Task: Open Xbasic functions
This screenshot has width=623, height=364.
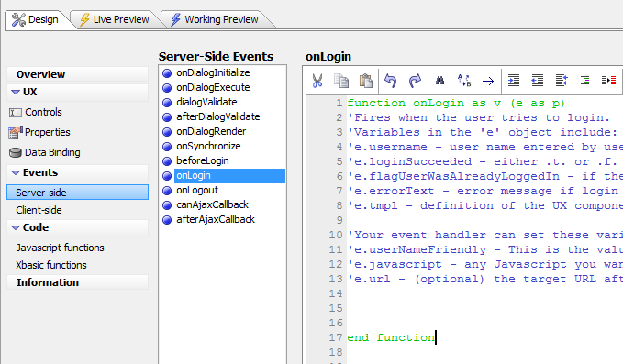Action: (51, 265)
